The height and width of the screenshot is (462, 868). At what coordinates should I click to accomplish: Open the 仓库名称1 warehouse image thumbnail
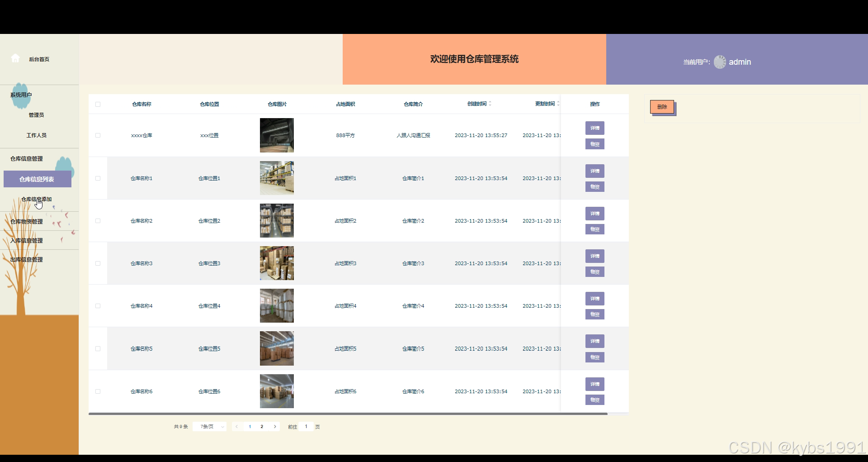point(277,178)
